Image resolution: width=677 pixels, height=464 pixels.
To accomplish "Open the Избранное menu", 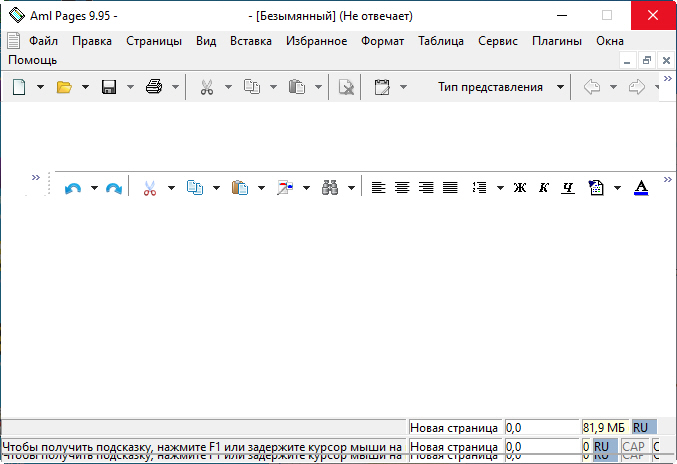I will (316, 41).
